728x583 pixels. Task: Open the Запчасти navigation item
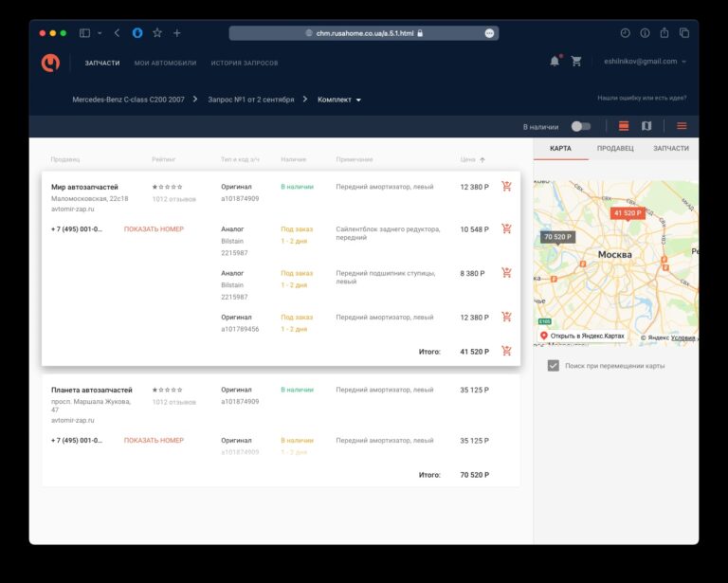(102, 64)
